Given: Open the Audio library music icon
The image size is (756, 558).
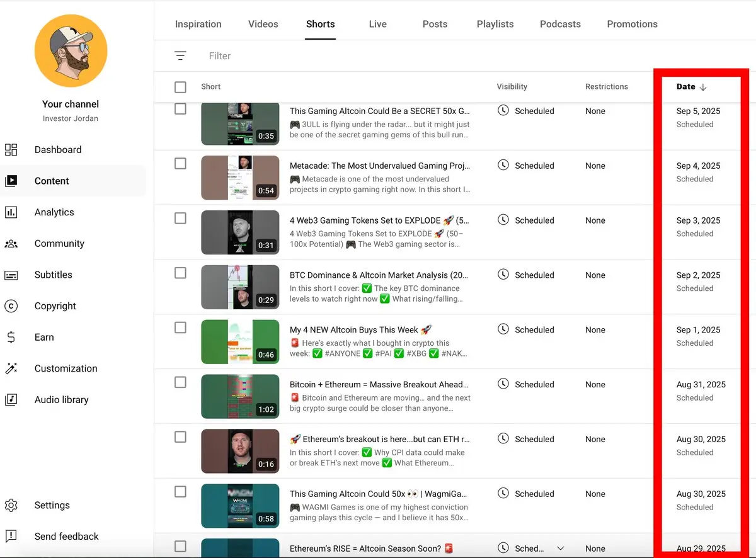Looking at the screenshot, I should (11, 400).
